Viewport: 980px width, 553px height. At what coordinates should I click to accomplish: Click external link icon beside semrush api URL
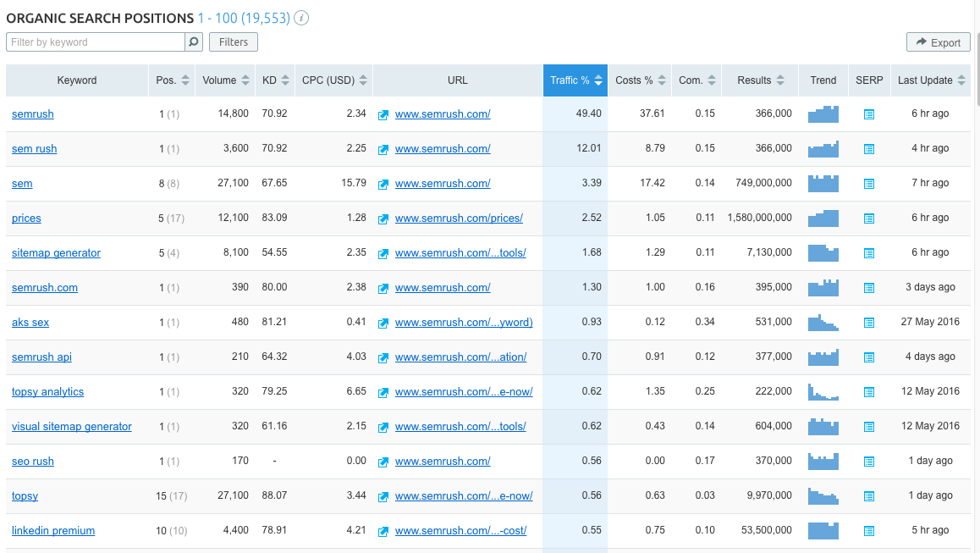pyautogui.click(x=383, y=357)
